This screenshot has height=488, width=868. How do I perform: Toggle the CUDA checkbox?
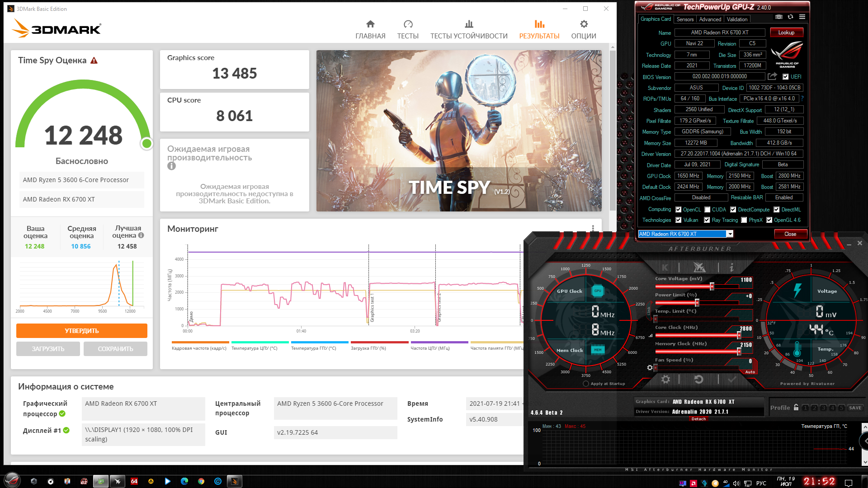pyautogui.click(x=707, y=210)
